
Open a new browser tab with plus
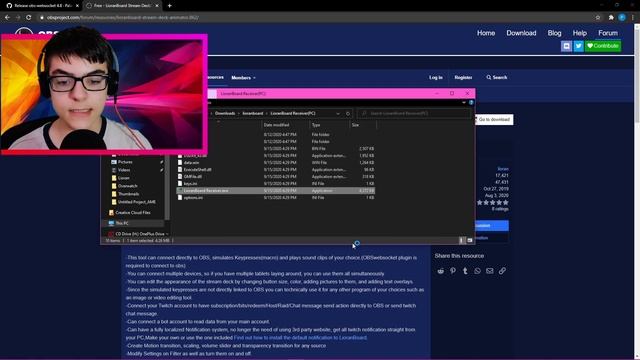(x=169, y=6)
